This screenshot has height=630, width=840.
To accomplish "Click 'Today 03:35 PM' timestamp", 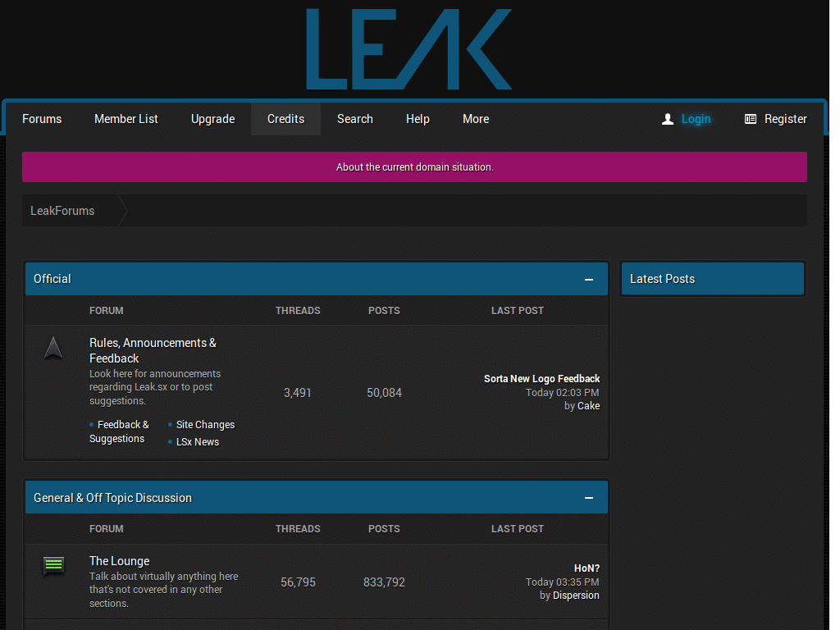I will 562,582.
